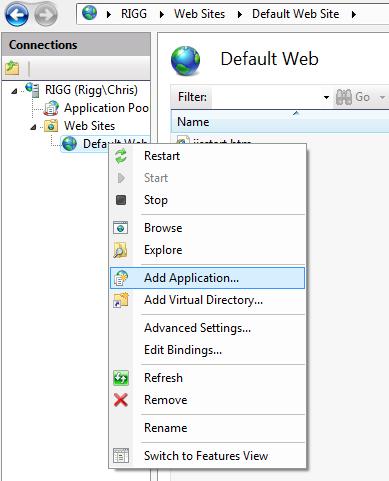Screen dimensions: 389x481
Task: Select Browse in the context menu
Action: coord(207,228)
